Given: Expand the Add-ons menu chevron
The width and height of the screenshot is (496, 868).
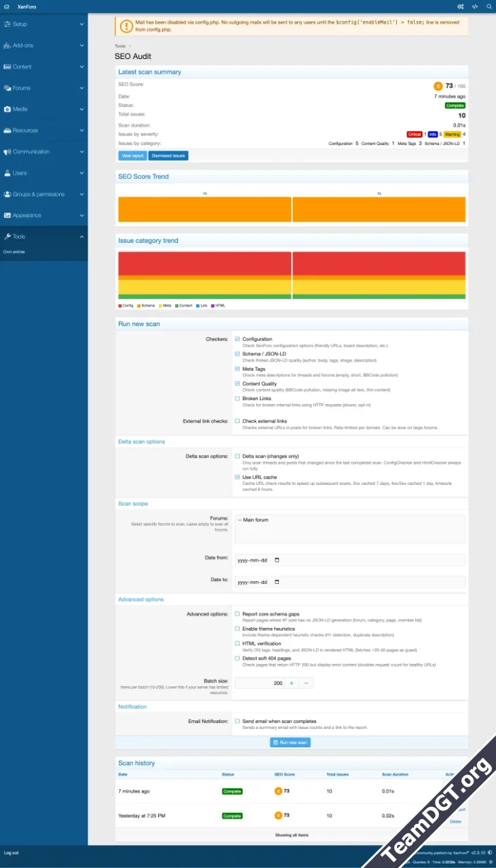Looking at the screenshot, I should pos(81,45).
